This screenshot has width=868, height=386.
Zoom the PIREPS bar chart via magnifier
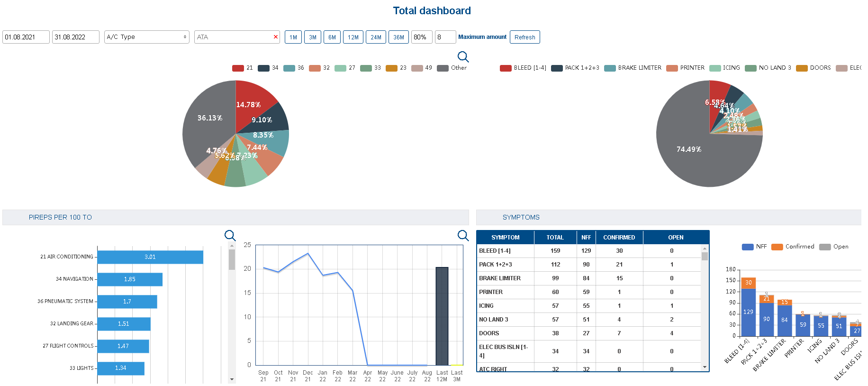pyautogui.click(x=230, y=235)
